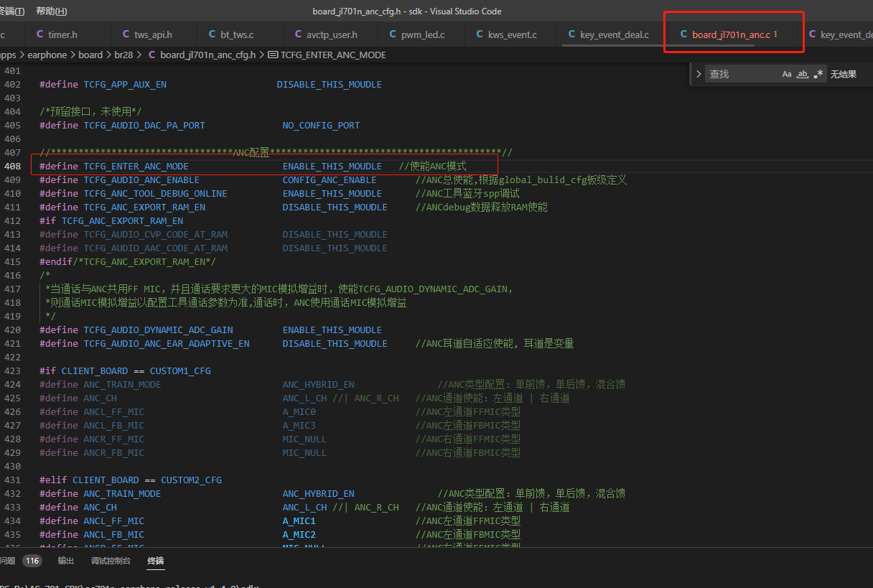Switch to the 输出 panel tab
873x588 pixels.
click(x=66, y=561)
